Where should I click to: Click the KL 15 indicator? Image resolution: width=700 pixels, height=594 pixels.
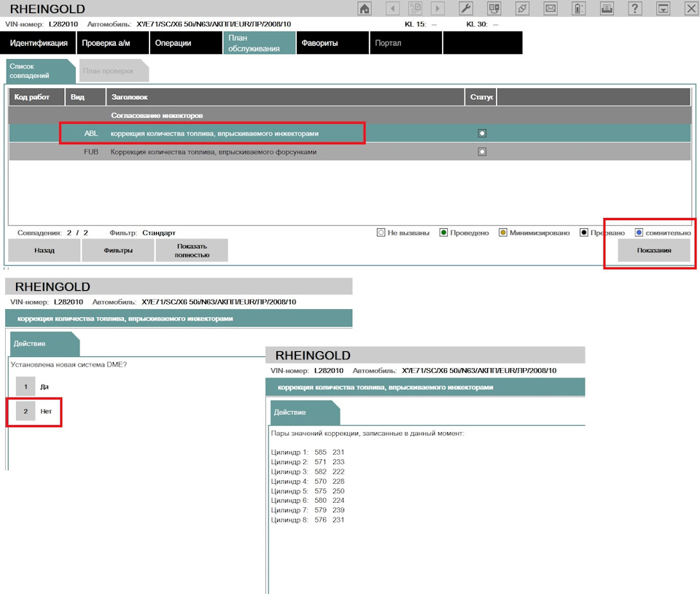[x=421, y=24]
